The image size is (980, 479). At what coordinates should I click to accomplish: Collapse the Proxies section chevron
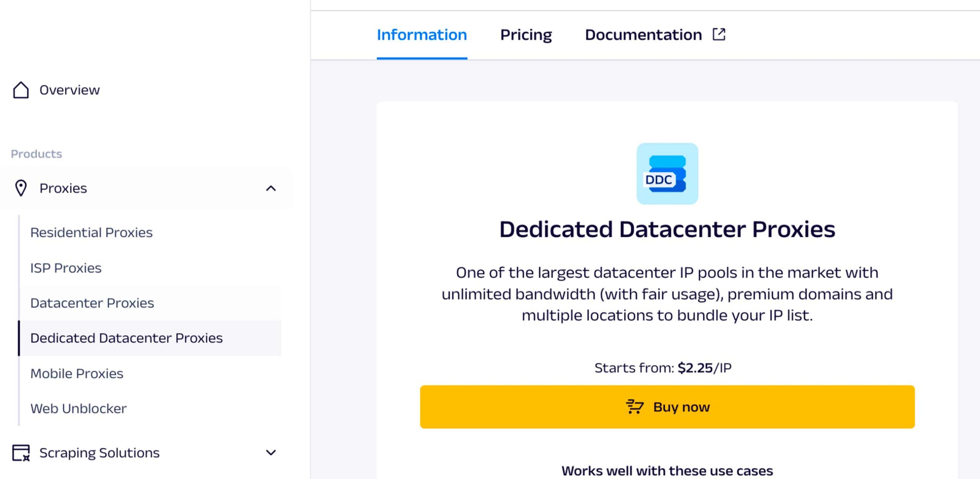point(271,188)
